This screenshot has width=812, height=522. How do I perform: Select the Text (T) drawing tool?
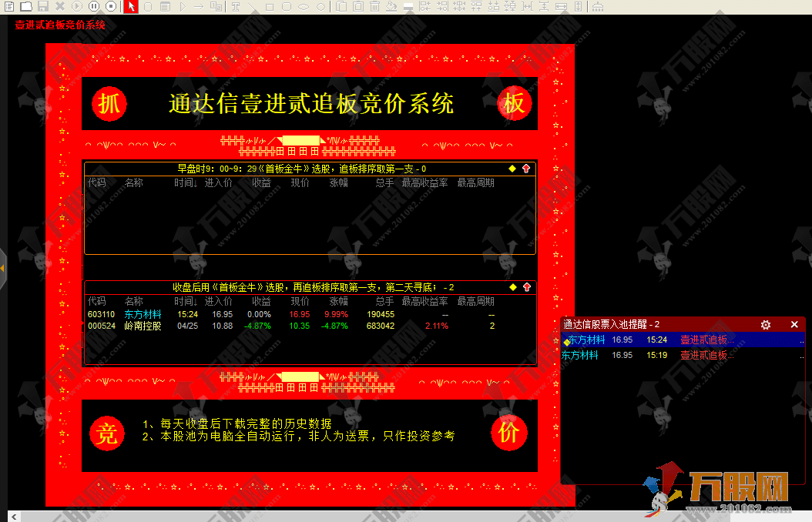(x=234, y=7)
